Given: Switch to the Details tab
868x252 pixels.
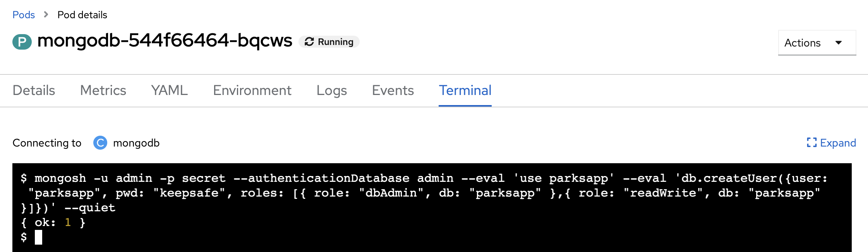Looking at the screenshot, I should [34, 90].
